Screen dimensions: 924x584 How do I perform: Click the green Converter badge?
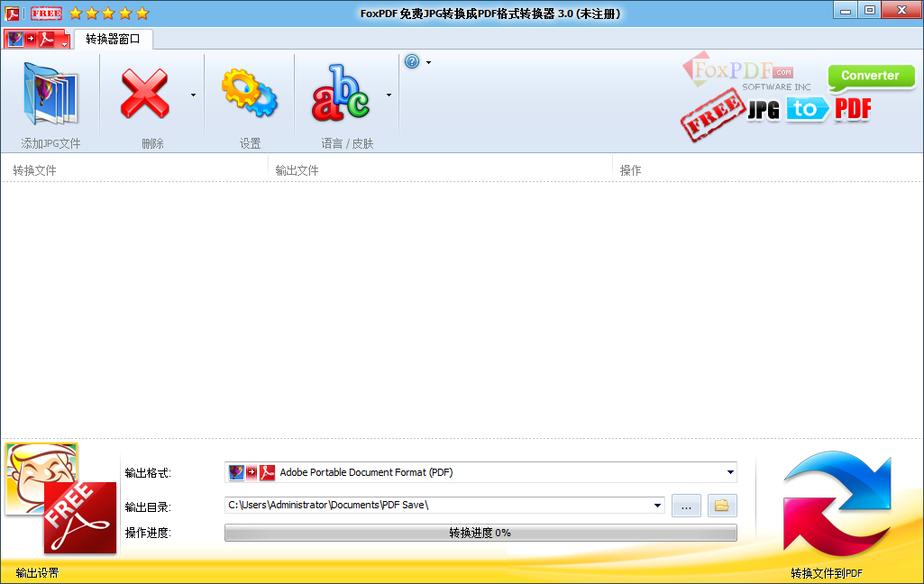coord(871,77)
